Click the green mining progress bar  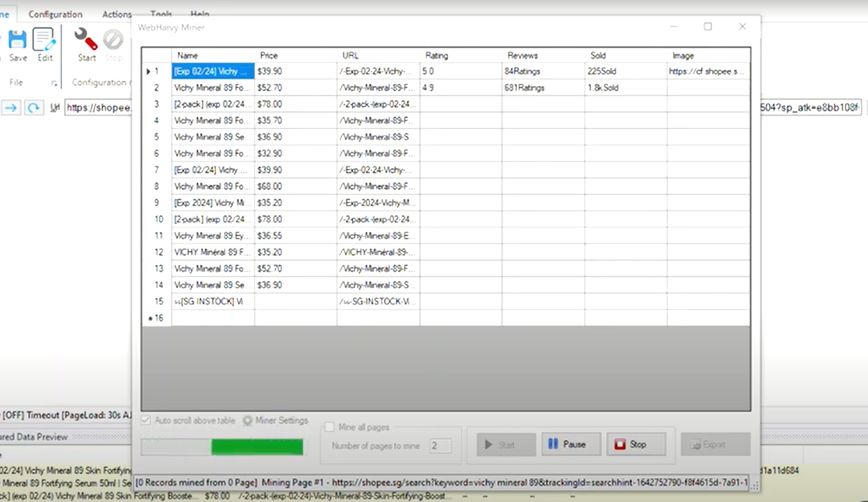pyautogui.click(x=257, y=447)
